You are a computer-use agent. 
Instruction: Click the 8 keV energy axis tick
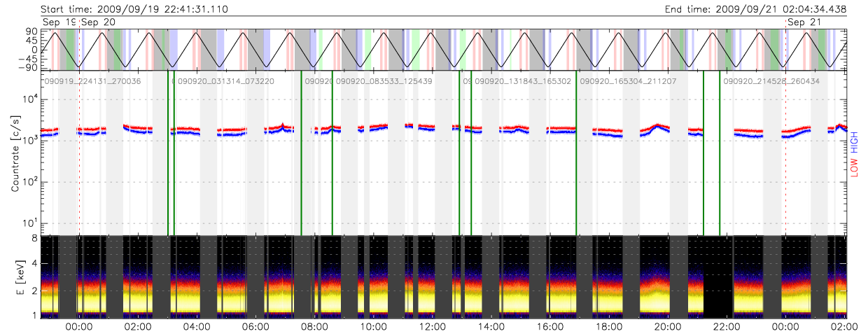34,238
